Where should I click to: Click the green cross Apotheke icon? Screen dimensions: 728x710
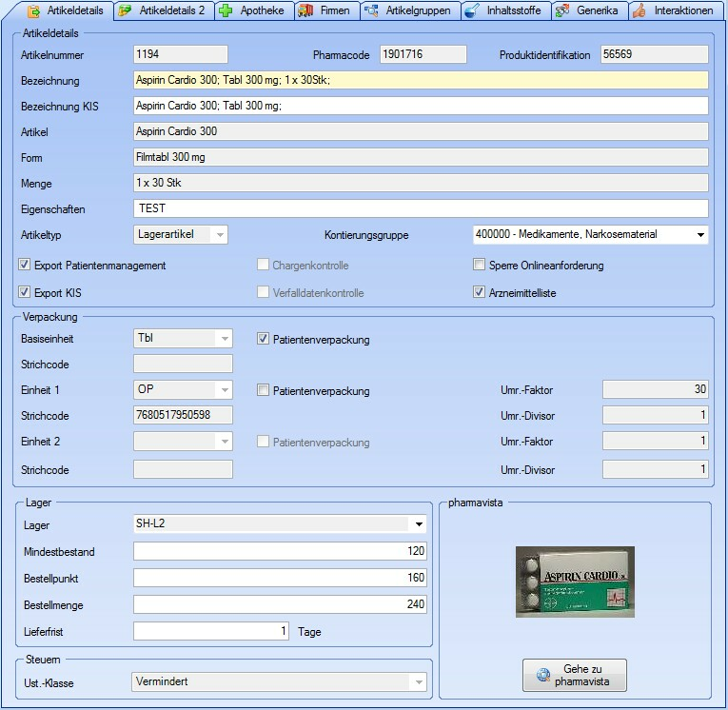226,11
